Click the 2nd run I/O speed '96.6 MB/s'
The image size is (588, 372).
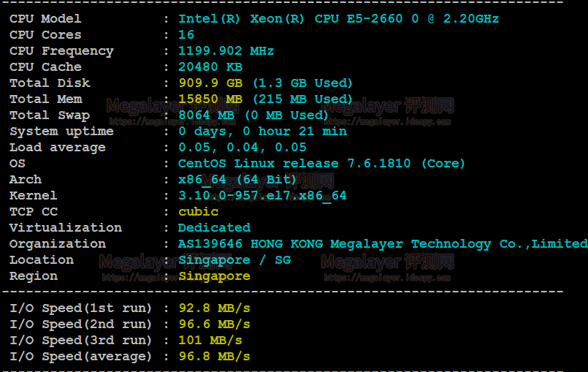214,324
